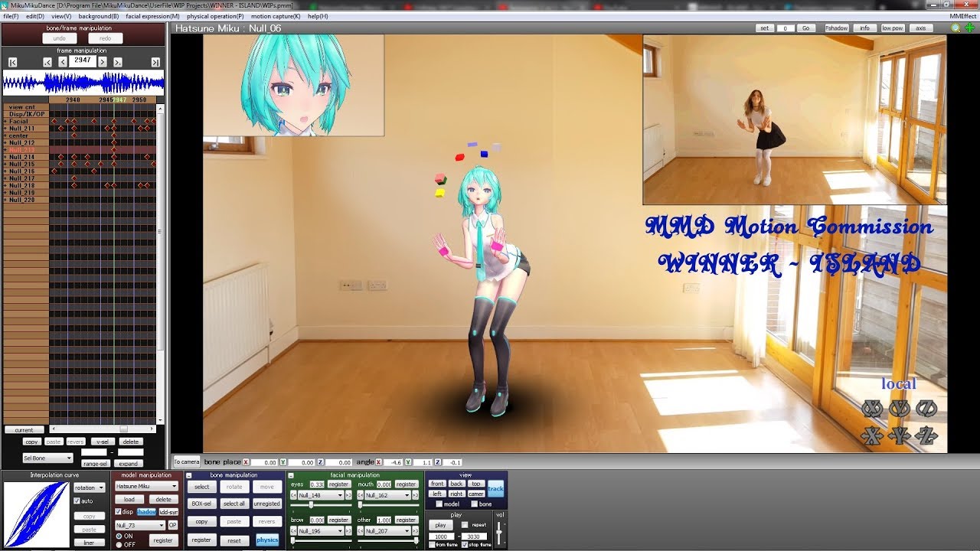Enable the view bone checkbox

click(475, 504)
